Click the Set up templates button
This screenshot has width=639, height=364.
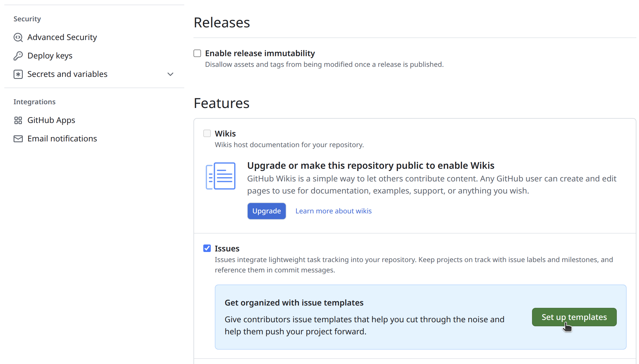click(574, 317)
